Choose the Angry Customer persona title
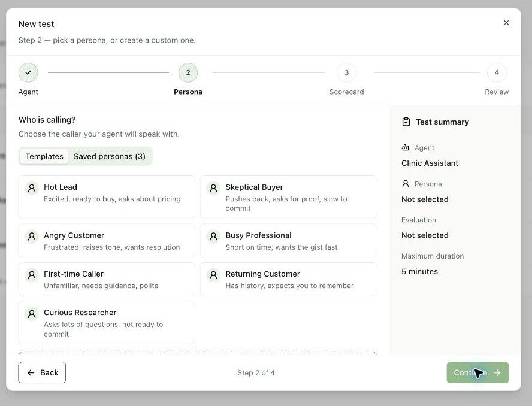The width and height of the screenshot is (532, 406). [74, 235]
